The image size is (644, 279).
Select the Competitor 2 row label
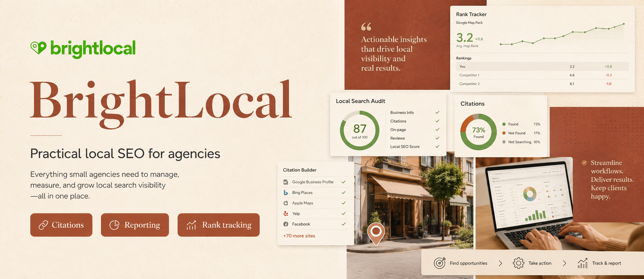(x=470, y=84)
